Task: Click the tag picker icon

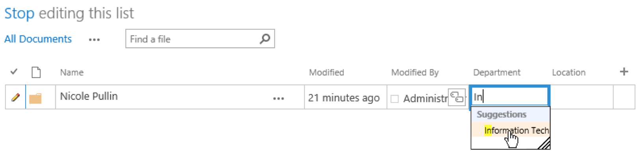Action: [x=457, y=97]
